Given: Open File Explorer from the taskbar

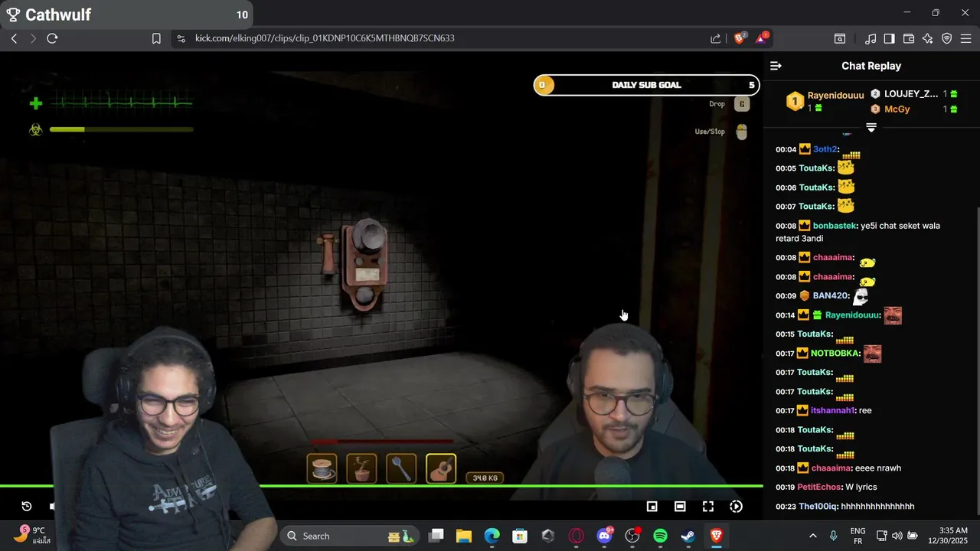Looking at the screenshot, I should (464, 536).
